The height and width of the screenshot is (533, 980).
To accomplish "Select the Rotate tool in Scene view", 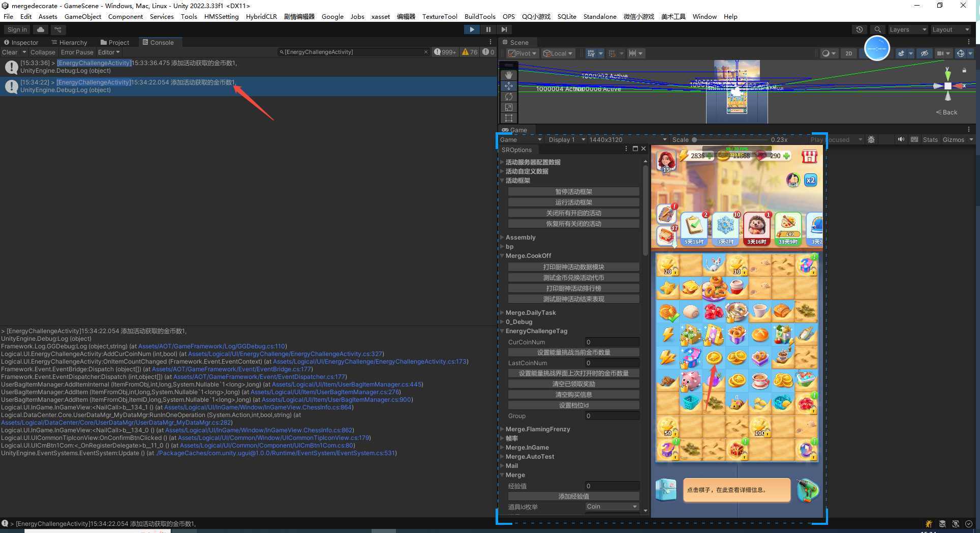I will pos(509,97).
